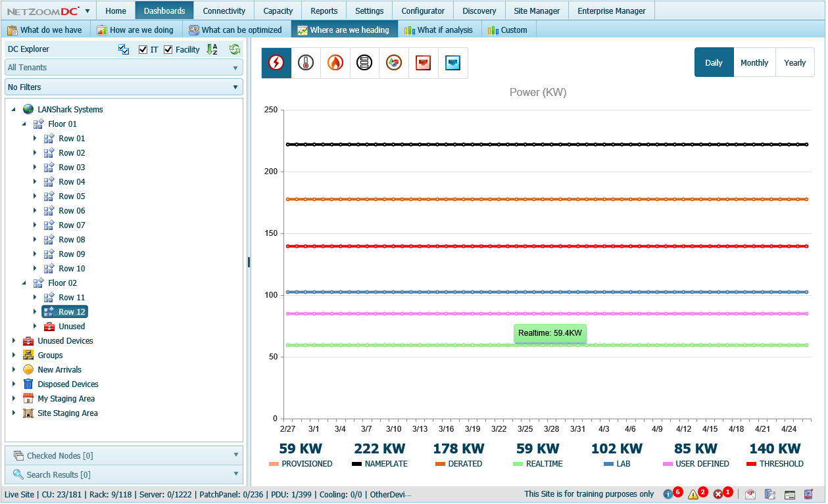The height and width of the screenshot is (504, 828).
Task: Select the thermometer temperature chart icon
Action: point(306,62)
